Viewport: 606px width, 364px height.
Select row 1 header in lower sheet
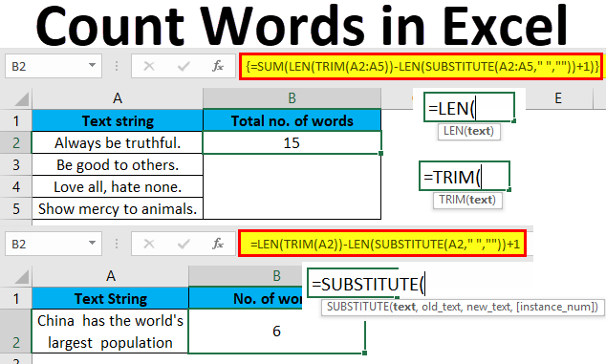tap(16, 298)
